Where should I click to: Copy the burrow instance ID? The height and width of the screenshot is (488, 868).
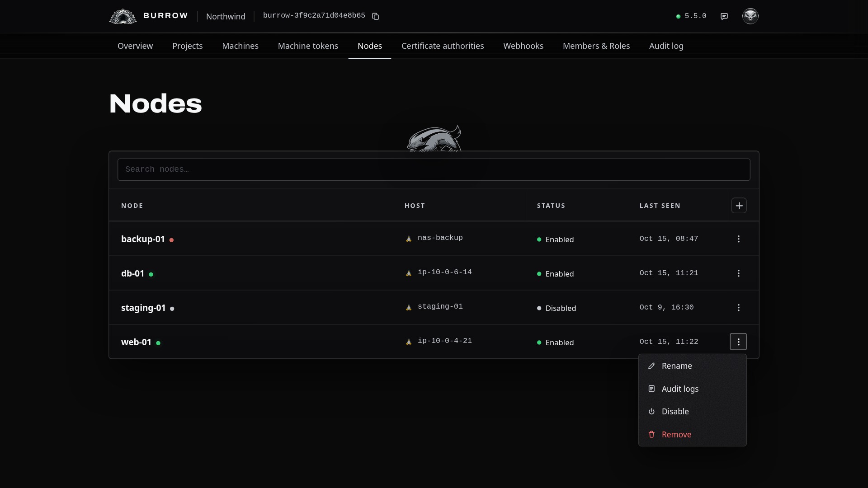pos(375,16)
